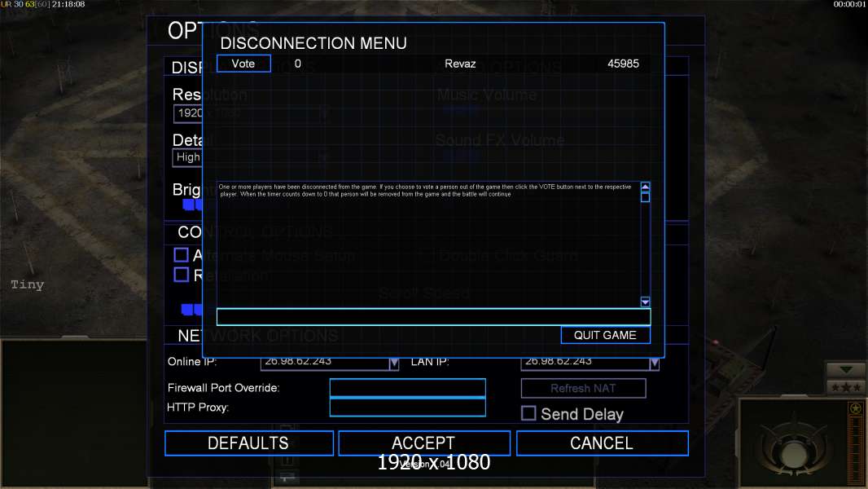Click the blue slider blocks under Control Options
The height and width of the screenshot is (489, 868).
191,309
